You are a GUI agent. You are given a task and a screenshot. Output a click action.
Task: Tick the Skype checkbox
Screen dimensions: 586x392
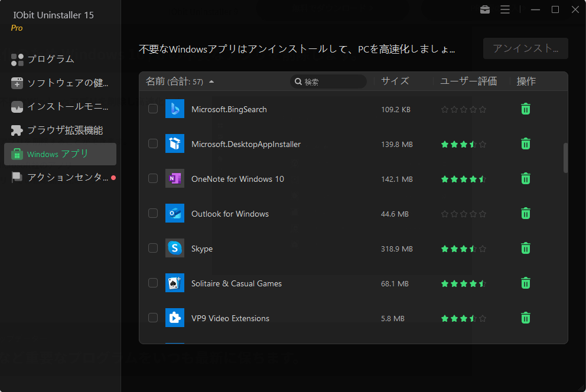click(153, 248)
